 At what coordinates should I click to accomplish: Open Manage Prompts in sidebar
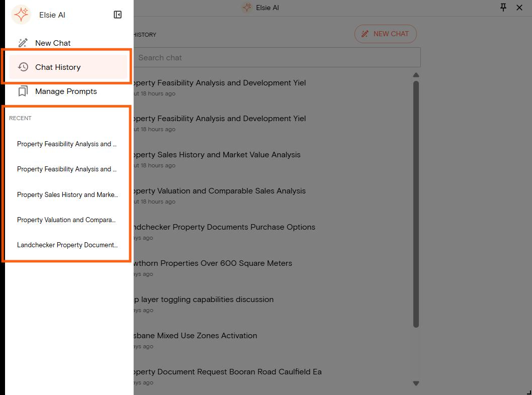pos(68,91)
